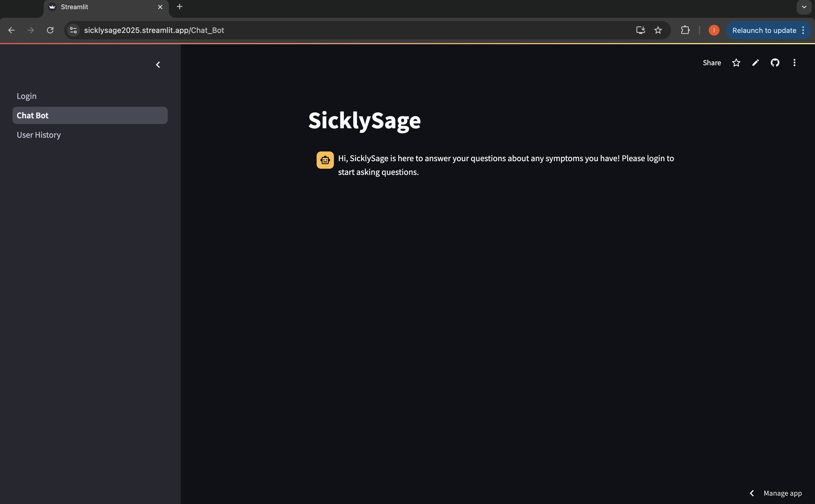The image size is (815, 504).
Task: Collapse the sidebar with the chevron
Action: click(158, 65)
